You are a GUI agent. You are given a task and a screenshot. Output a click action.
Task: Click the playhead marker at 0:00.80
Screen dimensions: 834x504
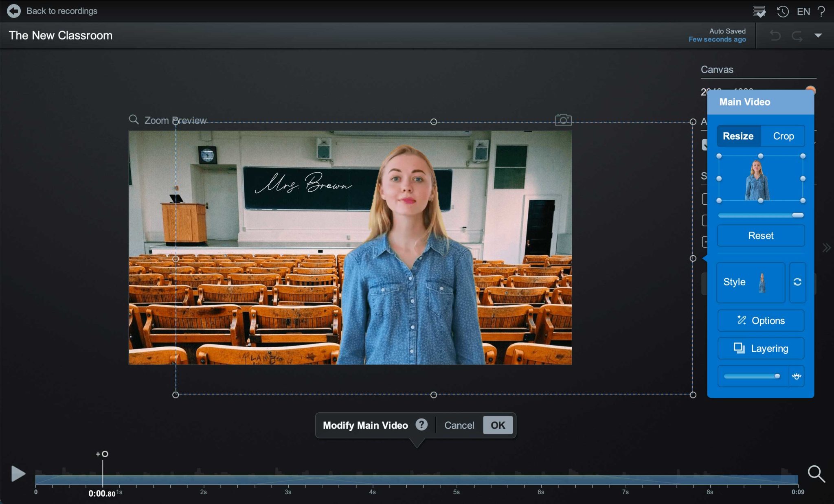pyautogui.click(x=104, y=454)
